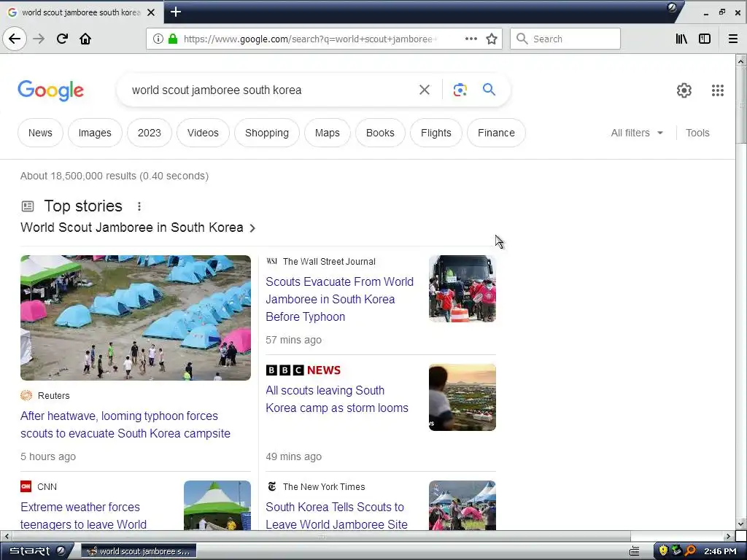
Task: Click the magnifier icon in system tray
Action: 690,551
